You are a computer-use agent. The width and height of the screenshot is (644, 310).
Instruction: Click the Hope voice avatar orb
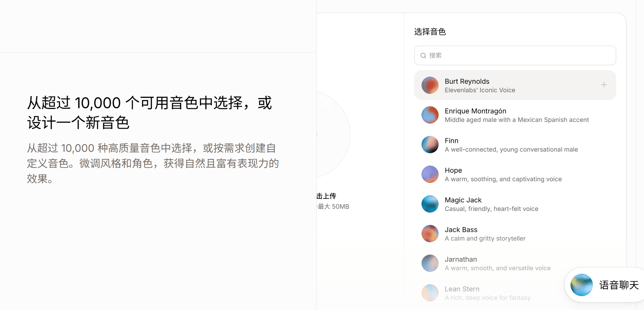click(x=430, y=174)
